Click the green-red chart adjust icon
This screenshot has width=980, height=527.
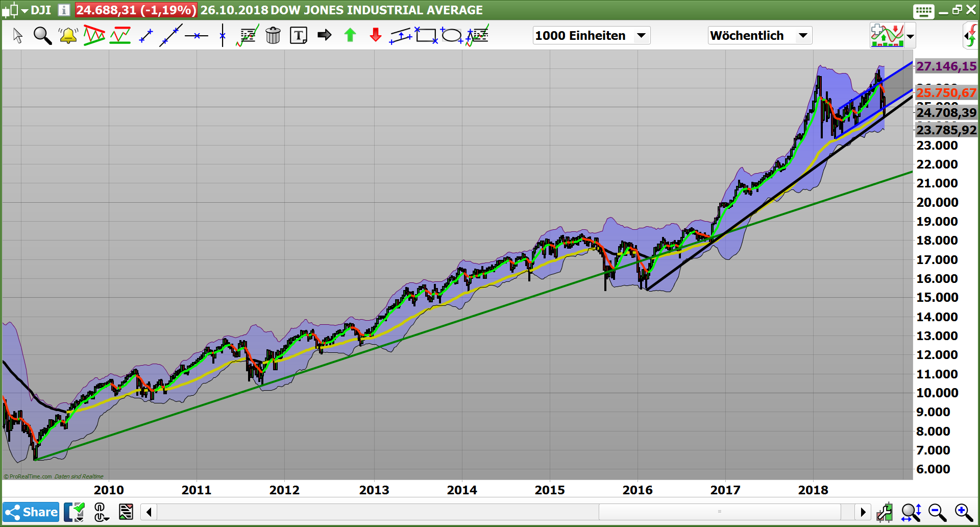[x=885, y=512]
